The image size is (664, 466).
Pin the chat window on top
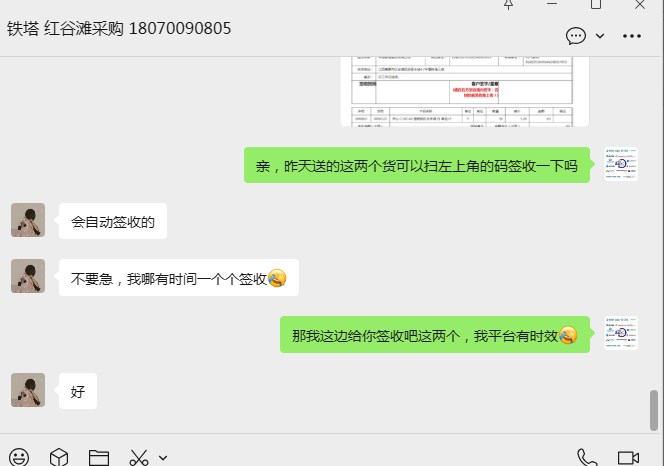click(508, 5)
